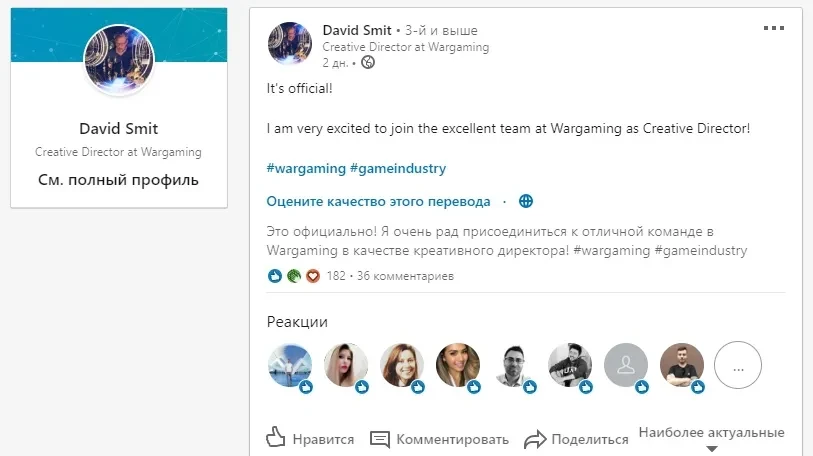Click the grey placeholder reactor avatar

click(626, 366)
